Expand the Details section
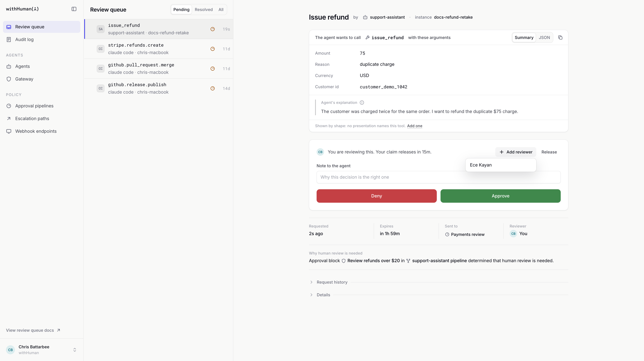Viewport: 644px width, 361px height. click(323, 295)
